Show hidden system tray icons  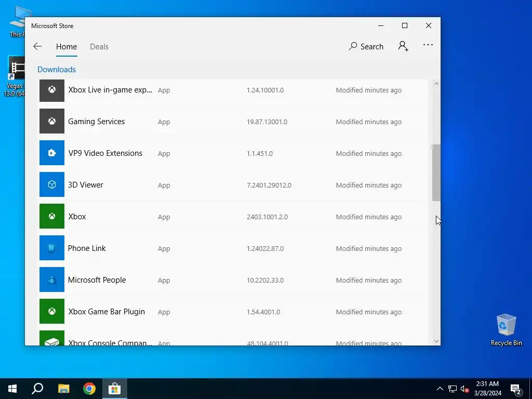click(x=440, y=389)
